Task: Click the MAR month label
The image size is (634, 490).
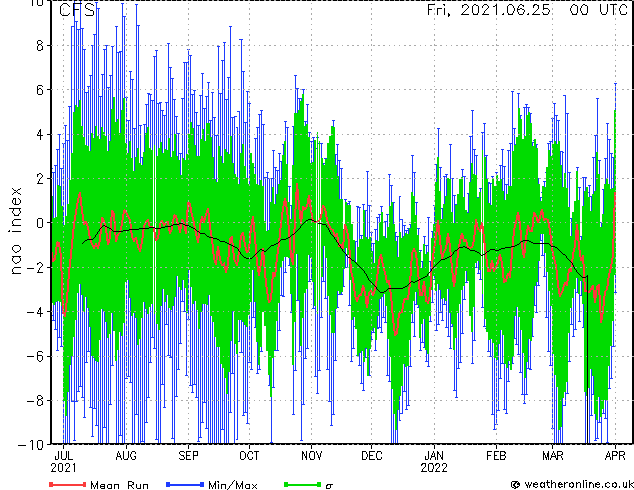Action: (553, 456)
